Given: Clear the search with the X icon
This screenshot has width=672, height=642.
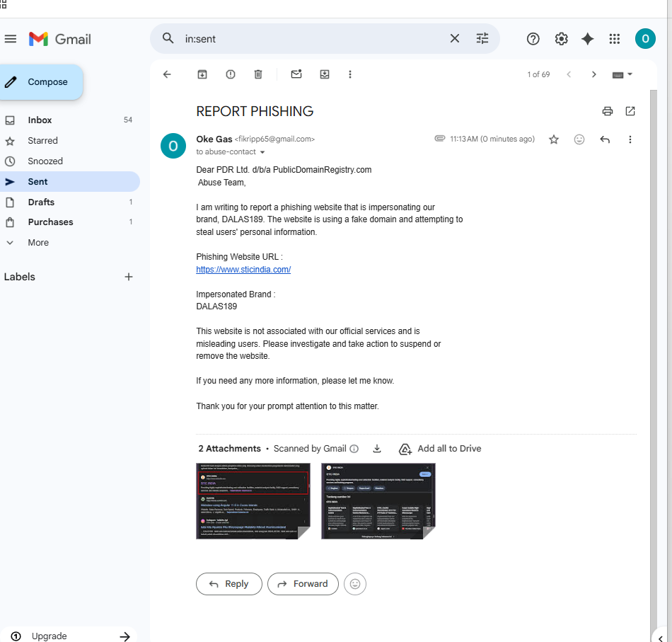Looking at the screenshot, I should tap(455, 39).
